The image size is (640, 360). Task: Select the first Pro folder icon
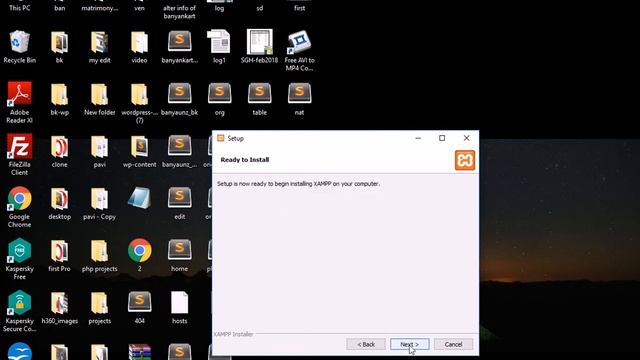point(60,251)
